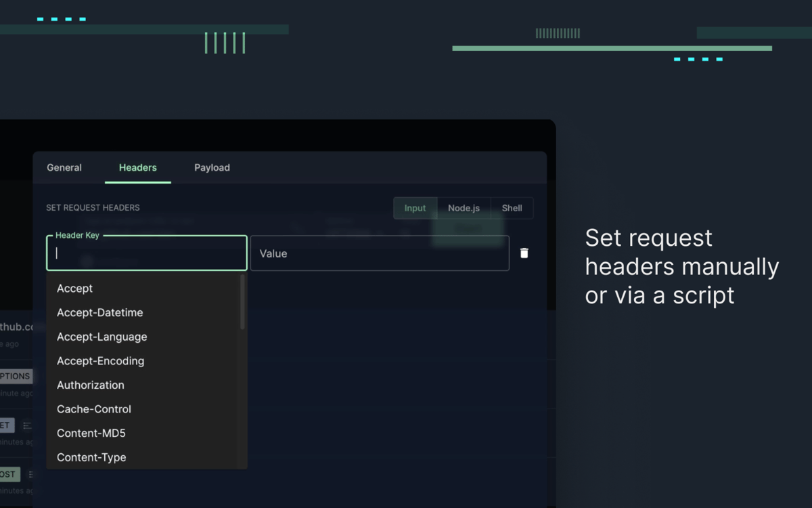
Task: Choose Accept from header suggestions
Action: pos(75,289)
